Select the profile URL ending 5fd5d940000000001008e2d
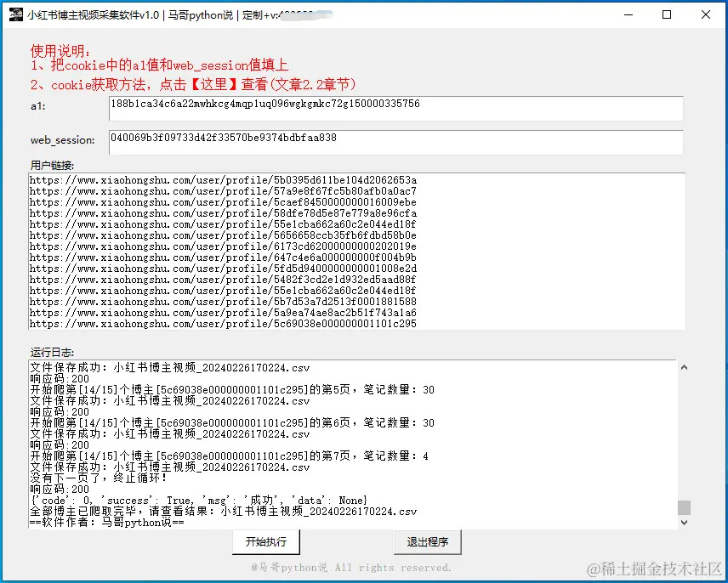The width and height of the screenshot is (728, 583). pos(223,269)
